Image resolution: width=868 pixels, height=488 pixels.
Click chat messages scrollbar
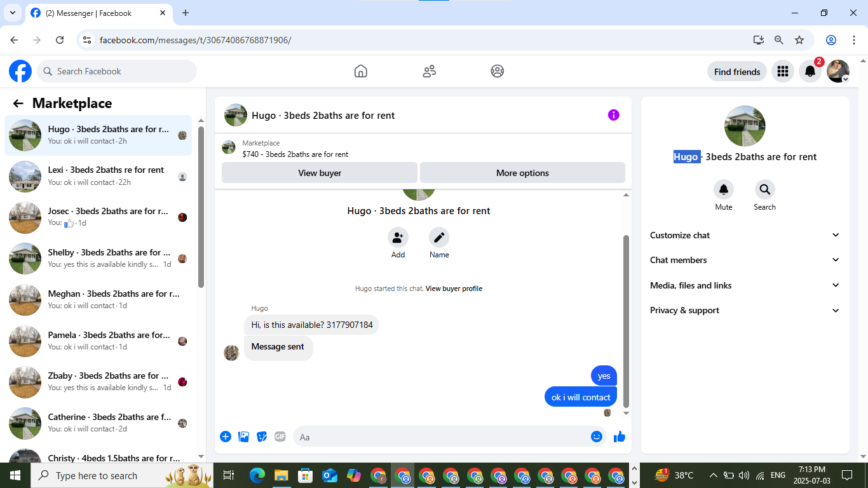(626, 321)
